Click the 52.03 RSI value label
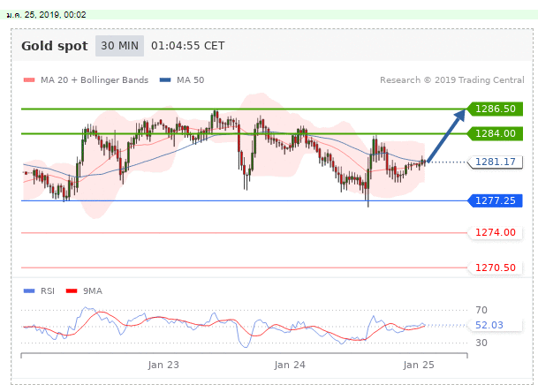538x392 pixels. point(489,325)
